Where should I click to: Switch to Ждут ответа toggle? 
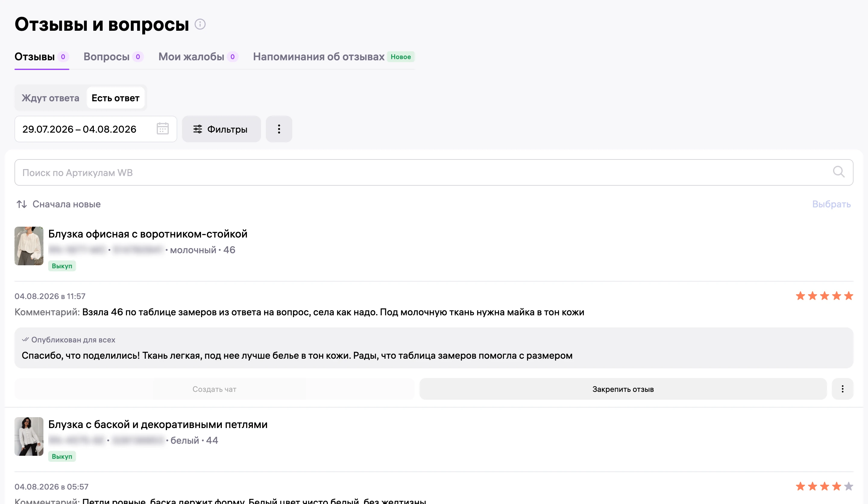pyautogui.click(x=50, y=98)
